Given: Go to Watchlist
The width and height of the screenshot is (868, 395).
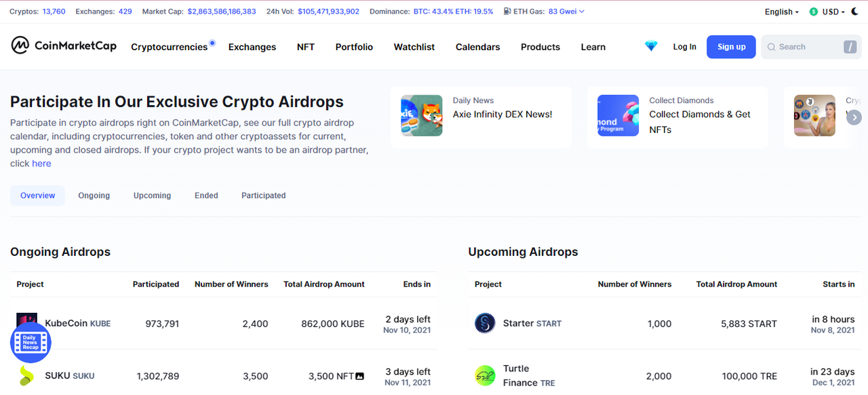Looking at the screenshot, I should [x=414, y=47].
